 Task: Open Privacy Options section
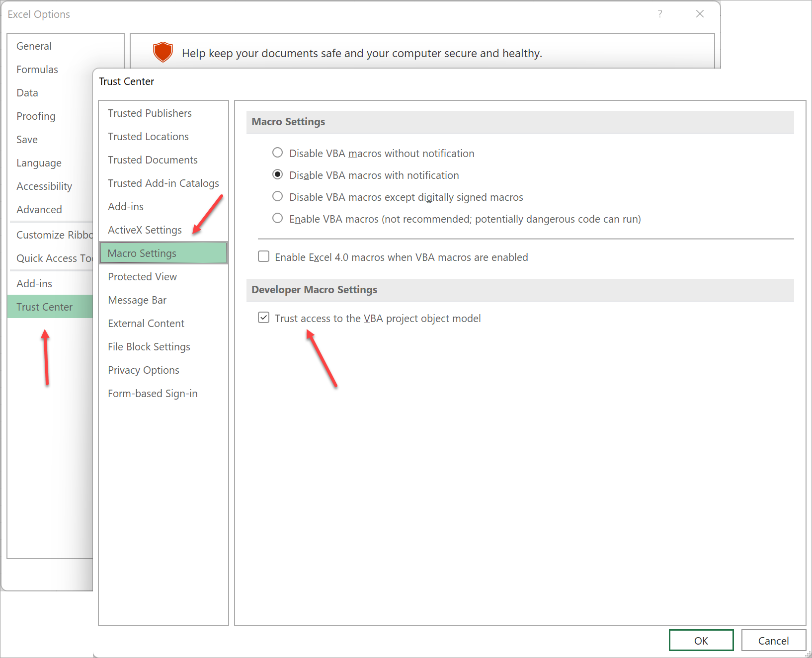[163, 370]
